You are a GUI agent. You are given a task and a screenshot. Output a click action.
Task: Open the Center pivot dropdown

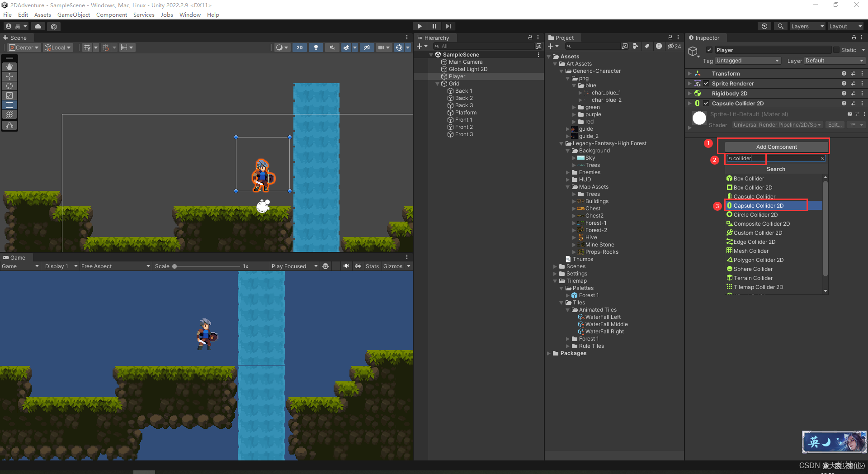tap(24, 47)
